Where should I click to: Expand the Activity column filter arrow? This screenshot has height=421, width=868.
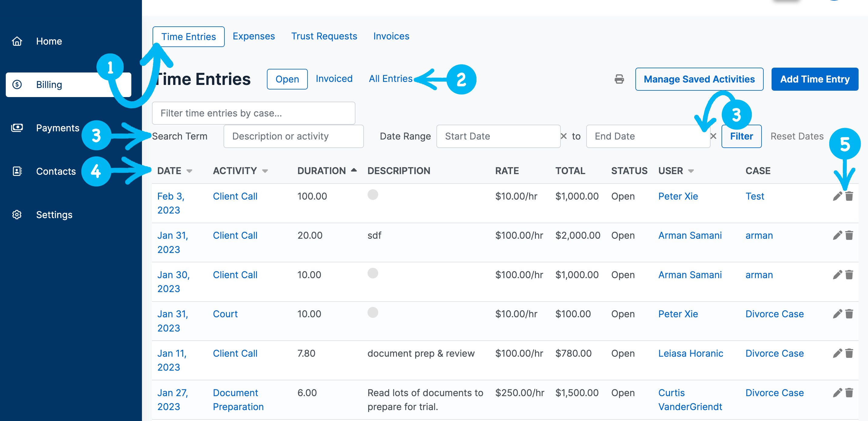coord(265,171)
